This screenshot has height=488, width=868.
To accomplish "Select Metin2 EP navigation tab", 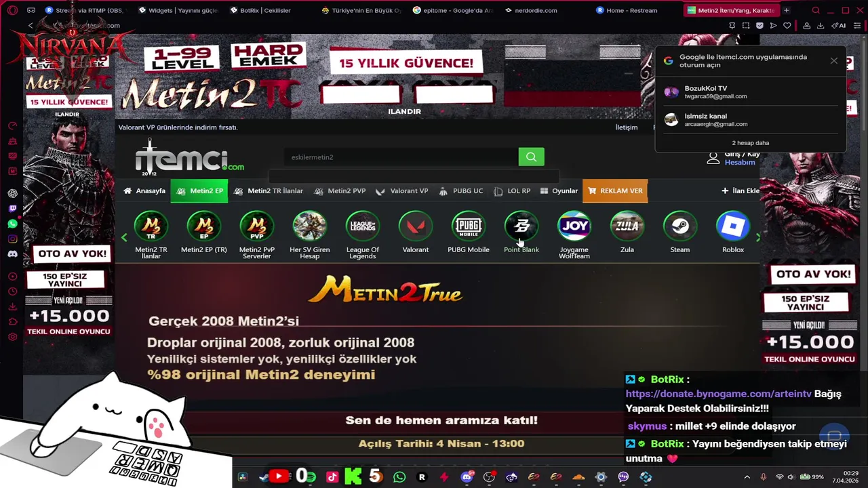I will coord(199,191).
